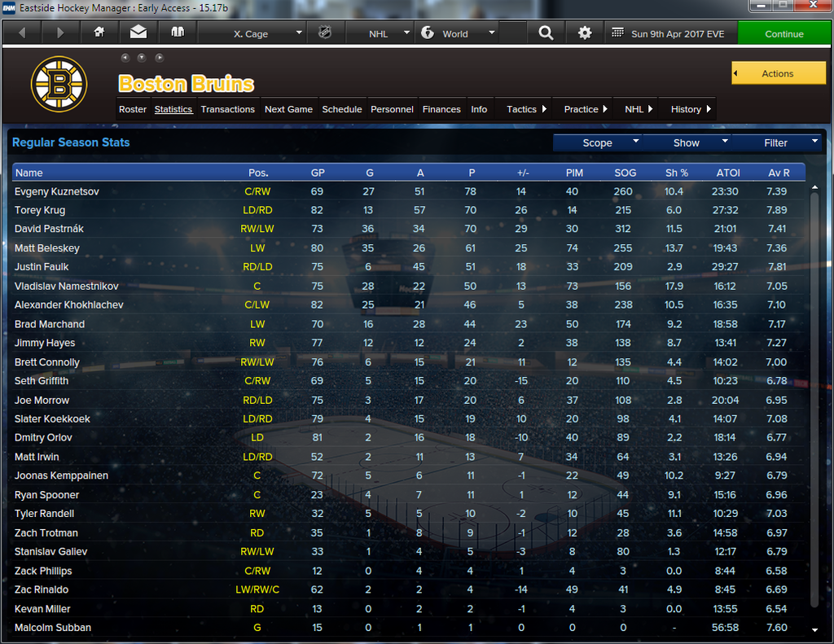Open the Transactions tab

point(228,109)
